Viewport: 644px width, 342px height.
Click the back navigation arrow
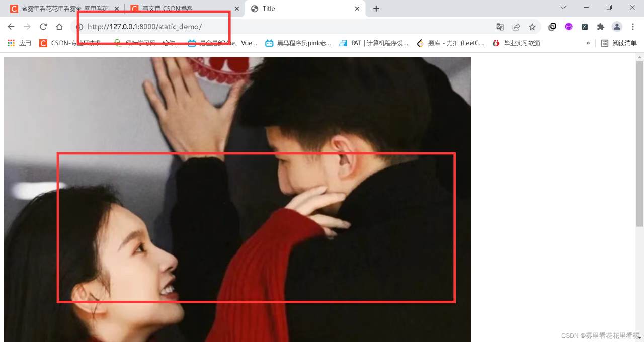11,27
